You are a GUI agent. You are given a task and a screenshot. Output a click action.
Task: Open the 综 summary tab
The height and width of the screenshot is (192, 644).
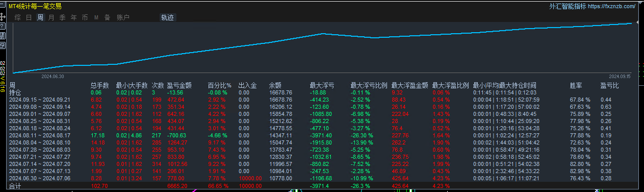pos(18,17)
